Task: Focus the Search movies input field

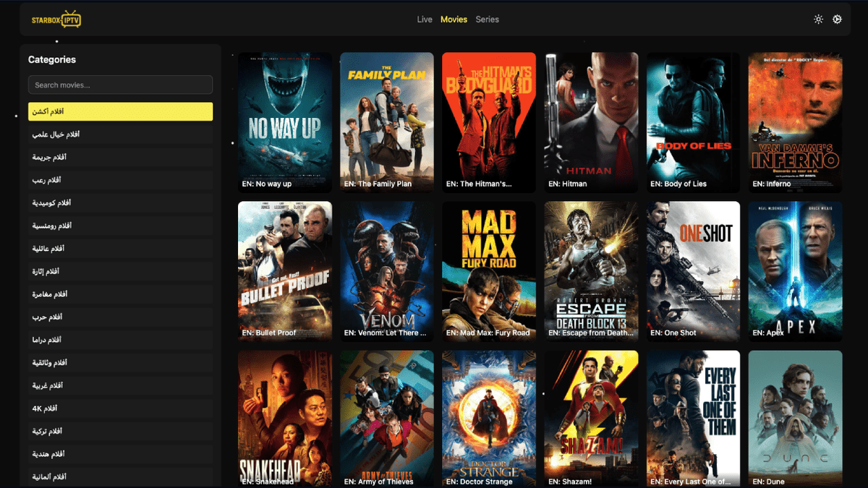Action: (120, 85)
